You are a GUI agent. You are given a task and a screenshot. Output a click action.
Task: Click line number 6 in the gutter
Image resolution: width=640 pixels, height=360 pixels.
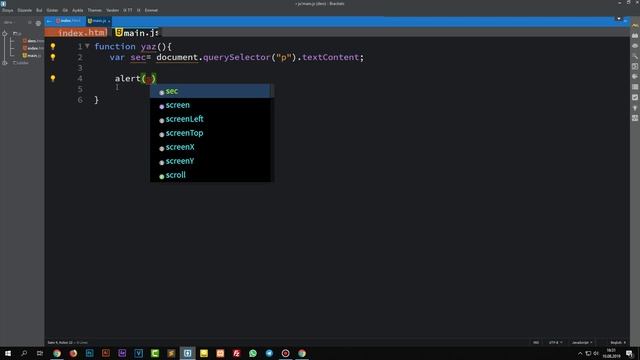[x=80, y=100]
